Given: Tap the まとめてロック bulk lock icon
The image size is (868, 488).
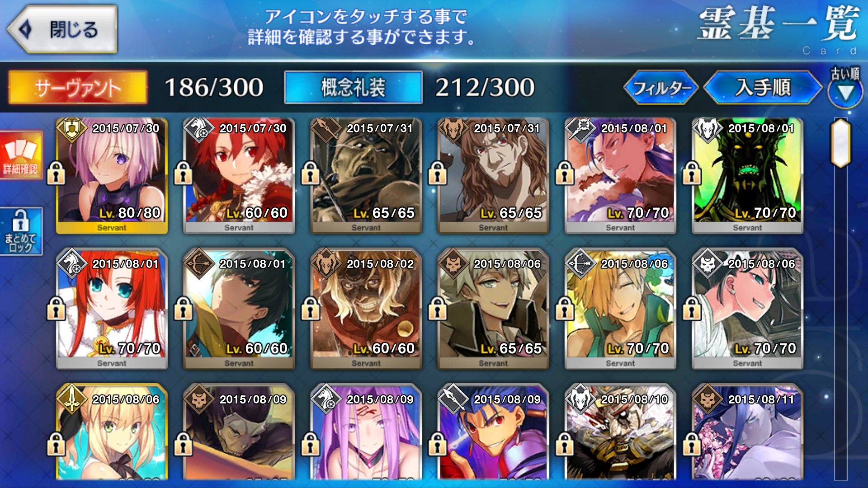Looking at the screenshot, I should pyautogui.click(x=21, y=231).
